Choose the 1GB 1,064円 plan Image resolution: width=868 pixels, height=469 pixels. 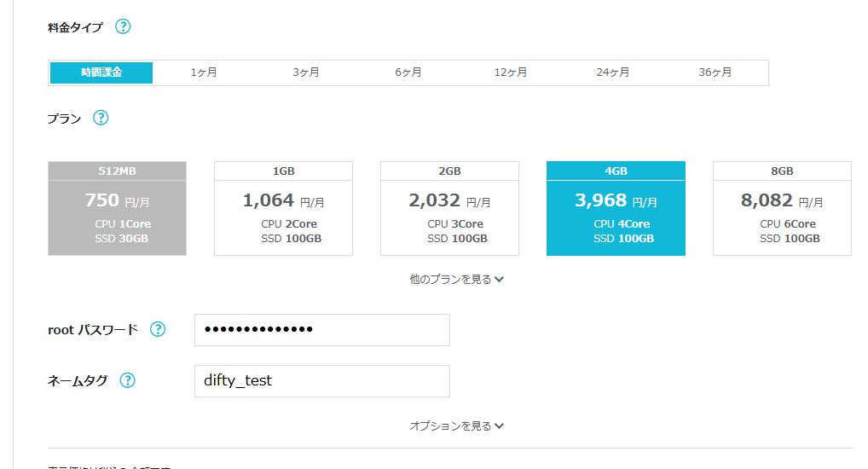[283, 209]
